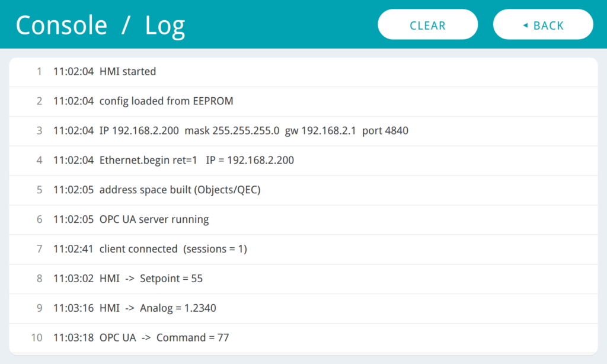Image resolution: width=607 pixels, height=364 pixels.
Task: Click the 'Console / Log' page title
Action: (100, 25)
